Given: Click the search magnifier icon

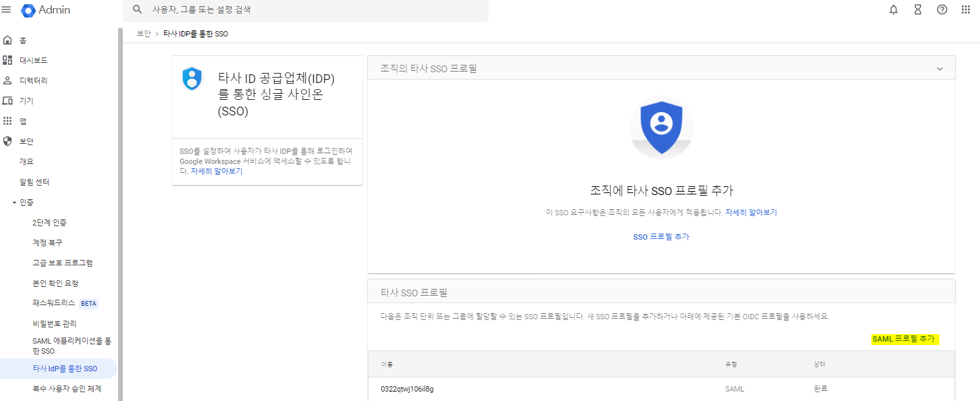Looking at the screenshot, I should 138,9.
